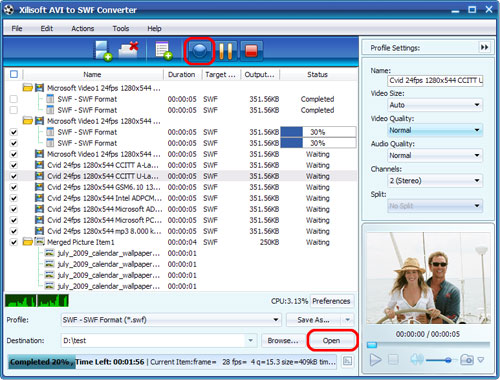500x380 pixels.
Task: Click the Save As... button
Action: pyautogui.click(x=313, y=320)
